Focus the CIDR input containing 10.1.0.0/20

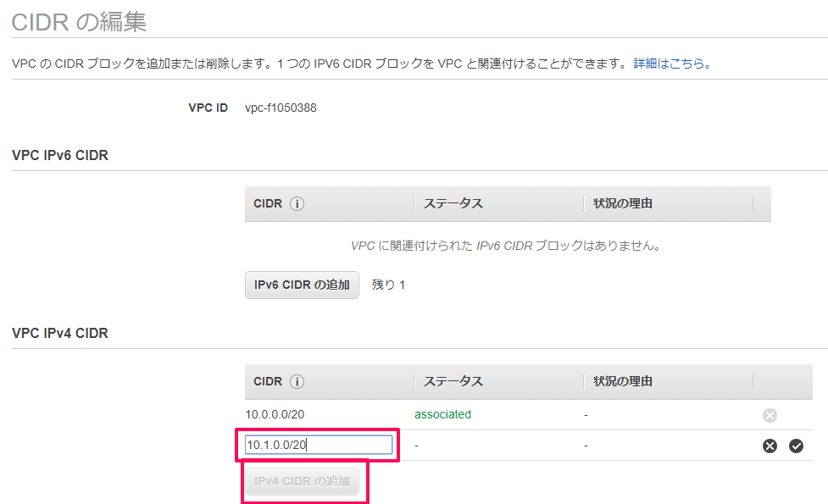319,445
